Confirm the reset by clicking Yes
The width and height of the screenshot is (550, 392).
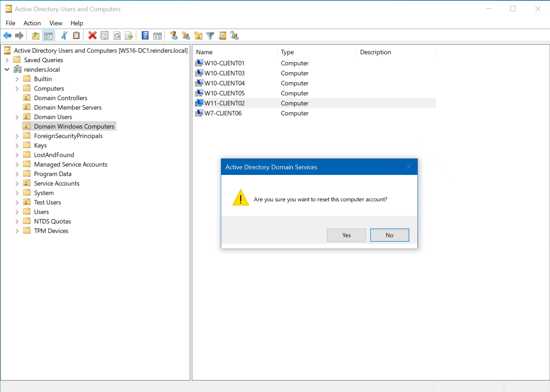pos(346,235)
